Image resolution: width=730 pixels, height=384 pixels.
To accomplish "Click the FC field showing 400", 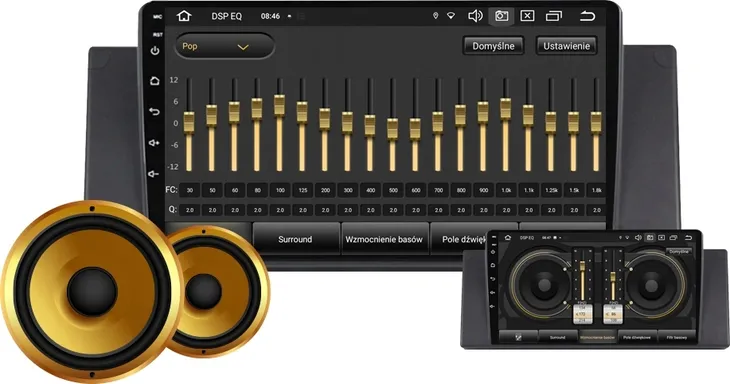I will click(371, 190).
